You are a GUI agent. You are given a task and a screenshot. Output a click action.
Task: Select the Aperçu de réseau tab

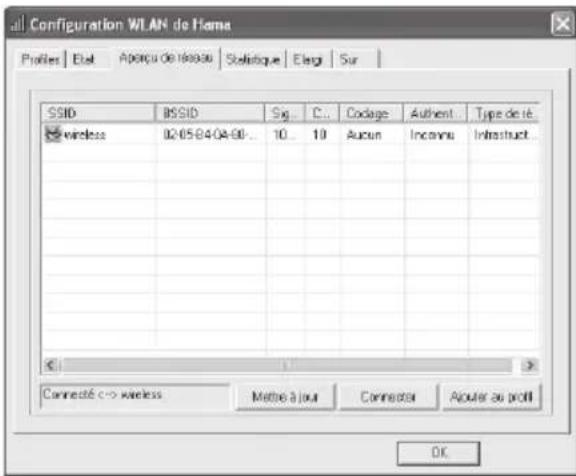(x=166, y=58)
